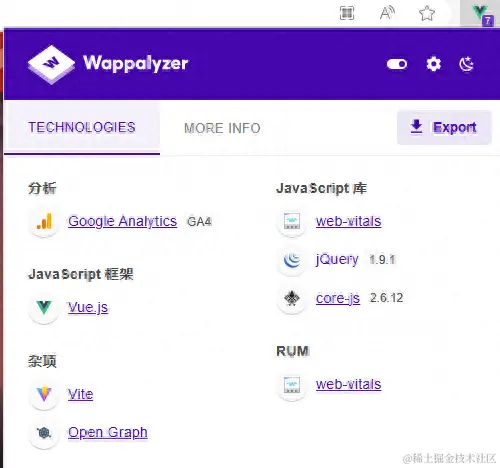Image resolution: width=500 pixels, height=468 pixels.
Task: Click the core-js version 2.6.12 text
Action: (387, 298)
